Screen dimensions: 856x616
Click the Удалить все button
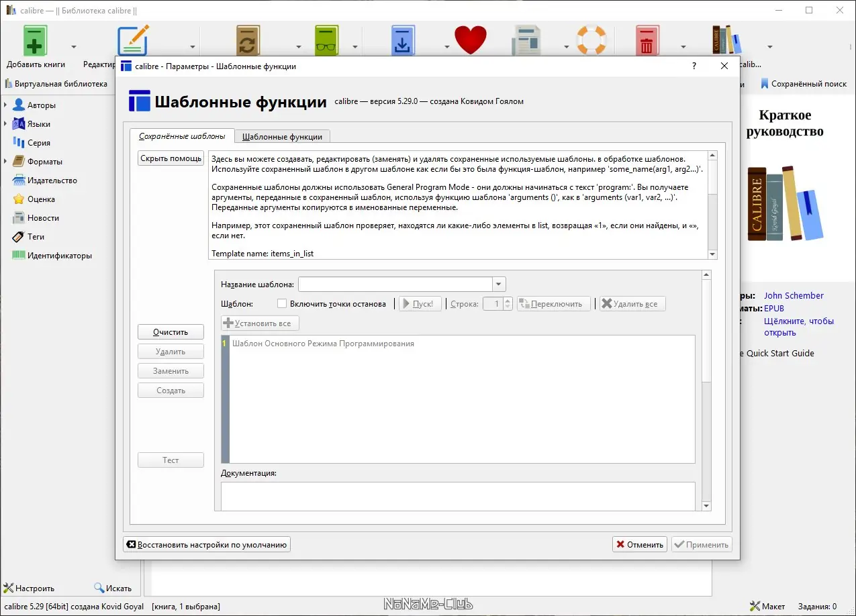point(632,304)
